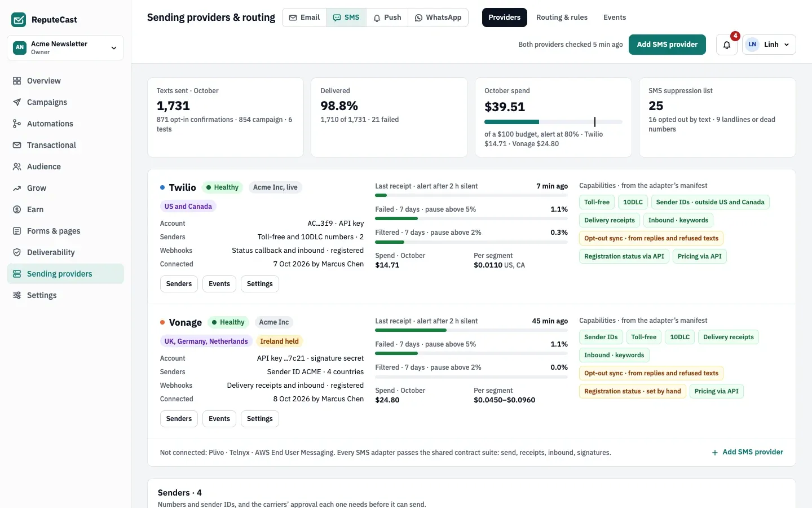Screen dimensions: 812x508
Task: Click the Grow trend-line icon
Action: tap(17, 188)
